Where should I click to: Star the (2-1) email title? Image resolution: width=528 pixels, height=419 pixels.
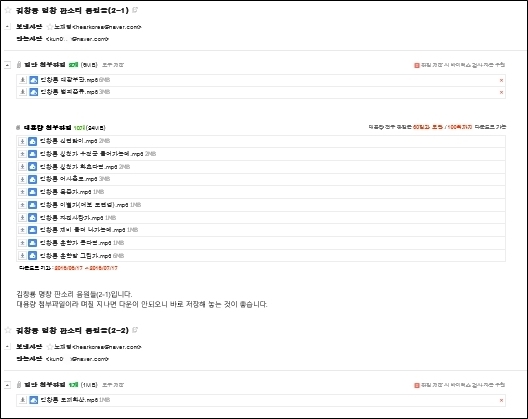[x=8, y=10]
